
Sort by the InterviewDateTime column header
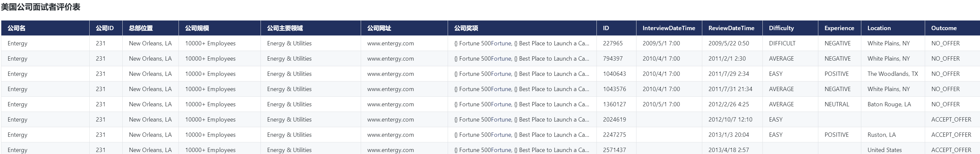(x=669, y=28)
